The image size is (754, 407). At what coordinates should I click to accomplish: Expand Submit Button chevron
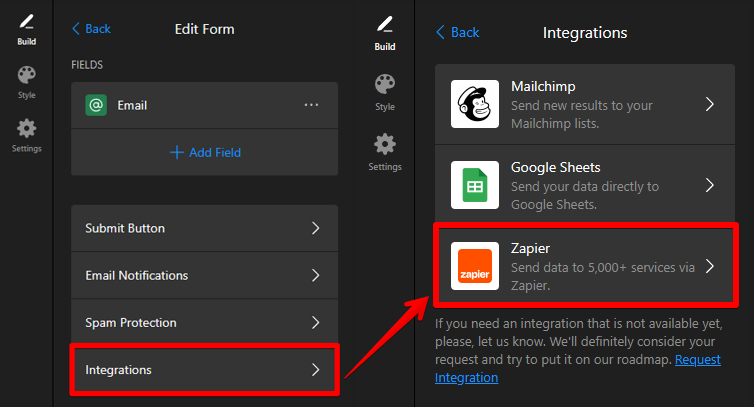[315, 228]
